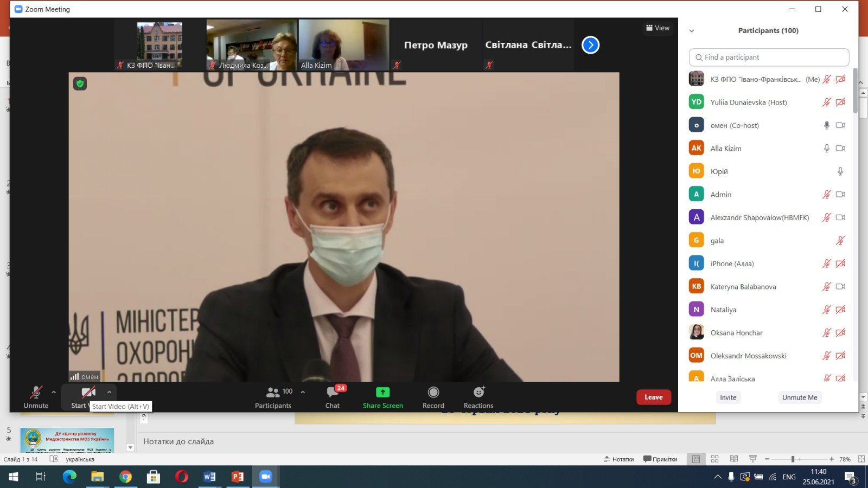Collapse the Participants panel chevron
Image resolution: width=868 pixels, height=488 pixels.
tap(692, 31)
